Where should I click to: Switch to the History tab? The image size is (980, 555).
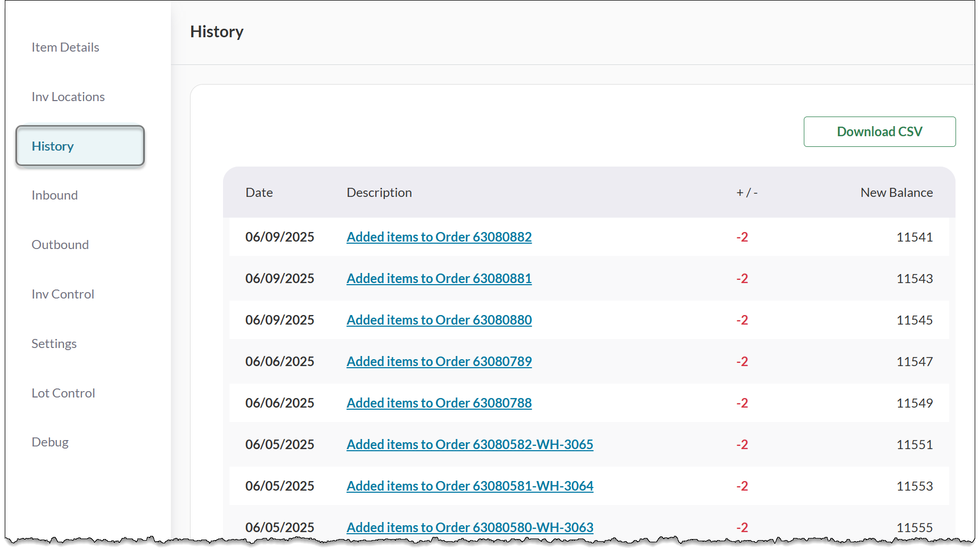pos(52,146)
